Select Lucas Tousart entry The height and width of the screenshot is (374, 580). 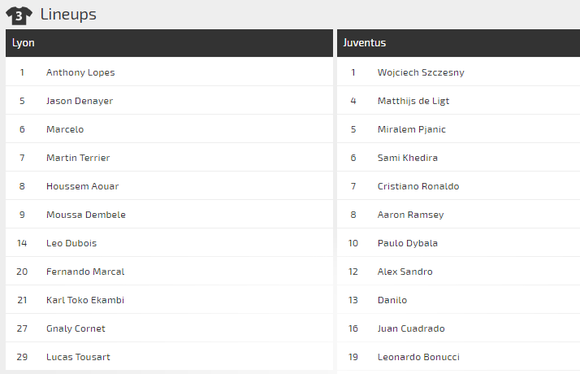78,357
